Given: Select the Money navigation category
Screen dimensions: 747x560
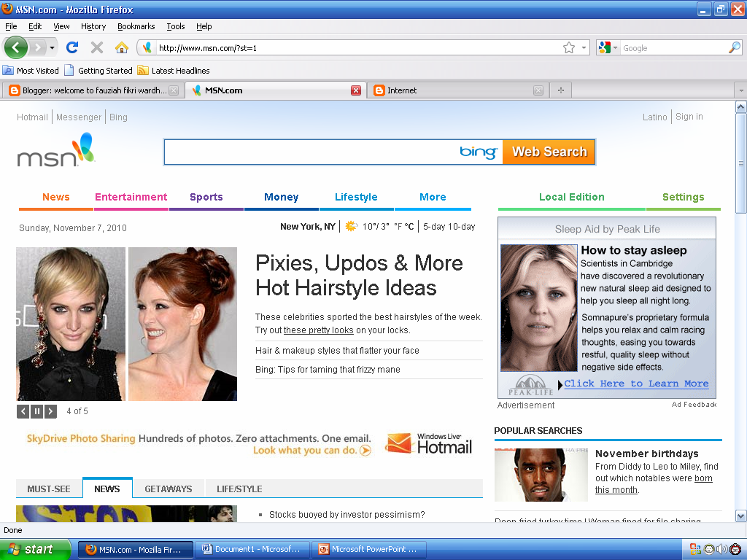Looking at the screenshot, I should [281, 197].
